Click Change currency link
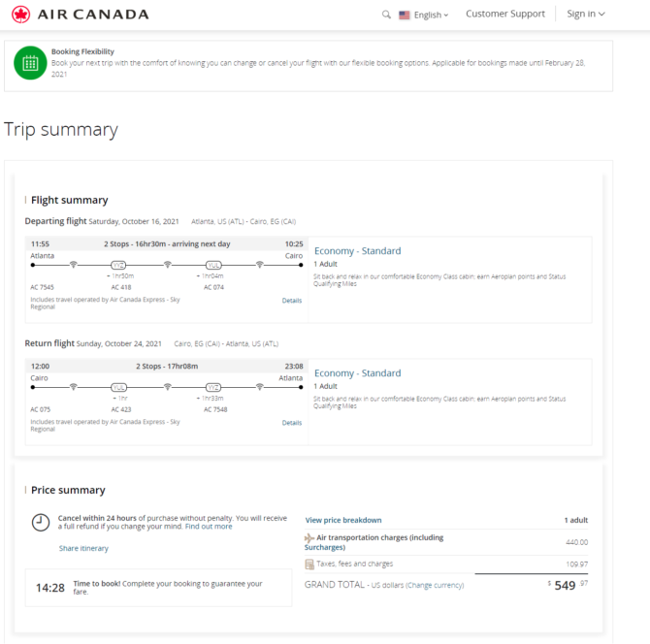 click(x=435, y=585)
